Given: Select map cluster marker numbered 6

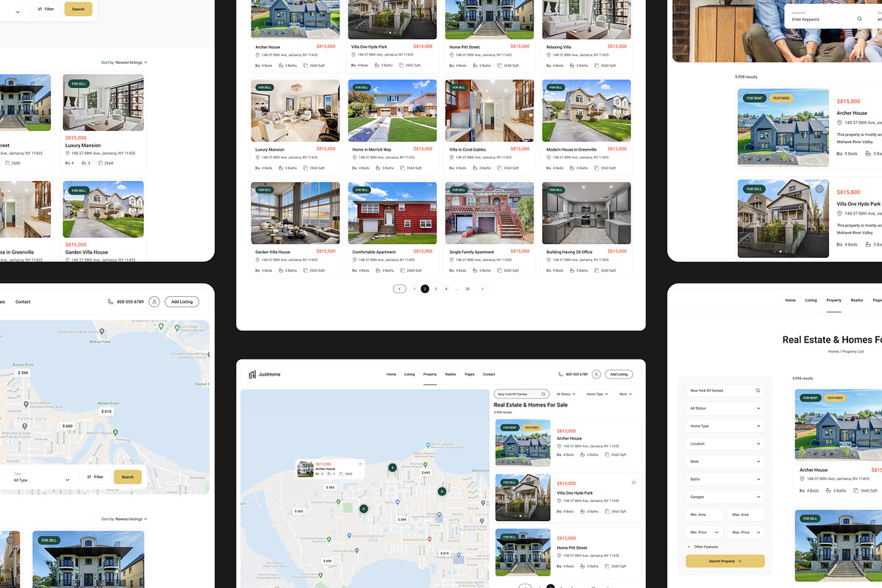Looking at the screenshot, I should (363, 509).
